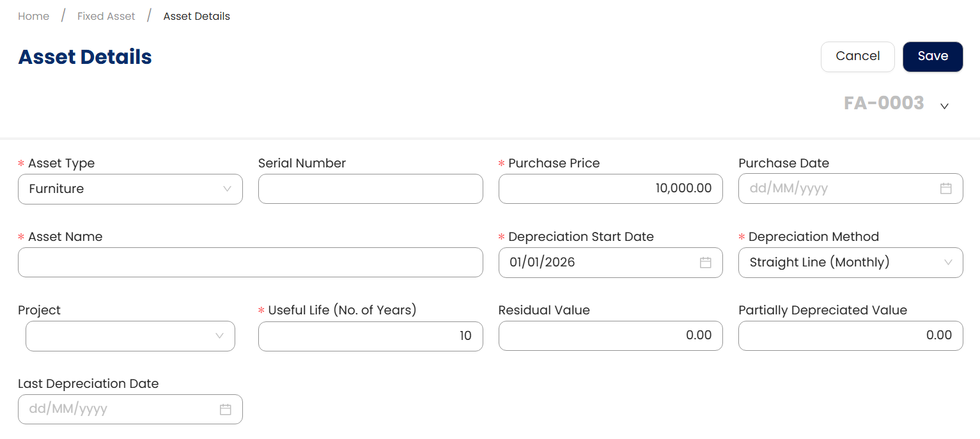The image size is (980, 439).
Task: Click the Purchase Date input
Action: point(837,189)
